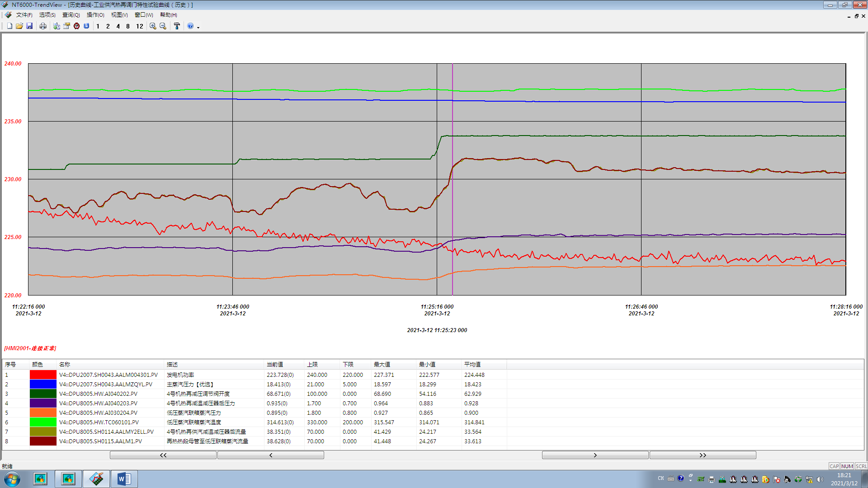Click the 平均值 column header
Screen dimensions: 868x488
click(484, 364)
